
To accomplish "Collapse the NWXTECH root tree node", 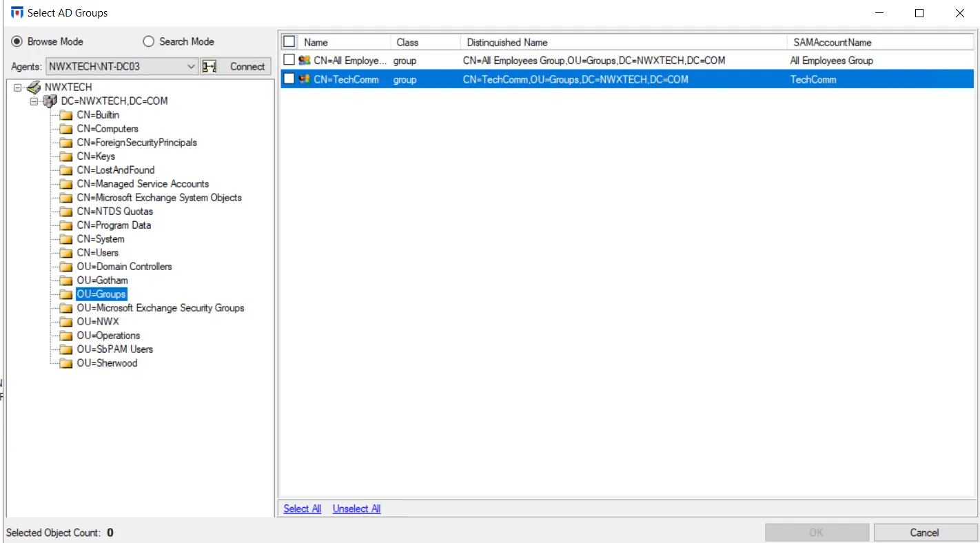I will 17,88.
